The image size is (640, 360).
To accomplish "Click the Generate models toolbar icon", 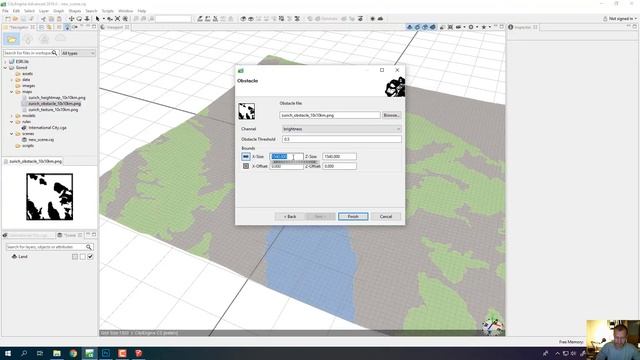I will tap(326, 19).
